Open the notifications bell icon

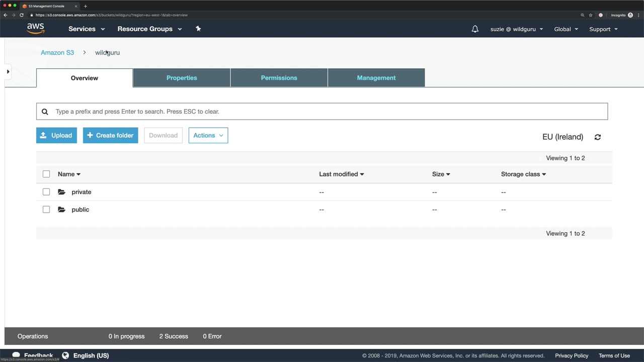coord(475,29)
